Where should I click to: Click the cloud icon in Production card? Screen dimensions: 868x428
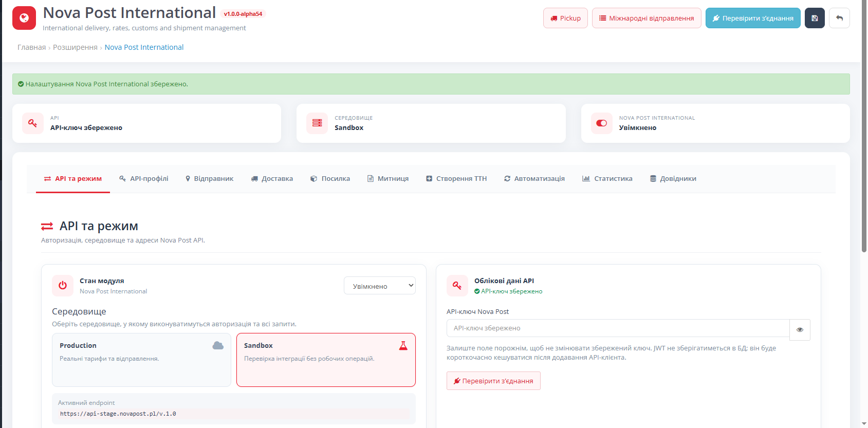tap(218, 345)
